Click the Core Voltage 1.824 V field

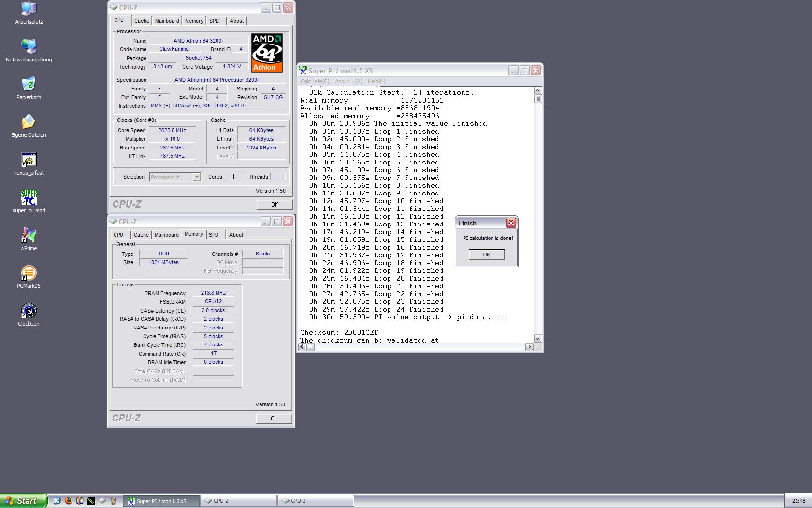pos(232,66)
